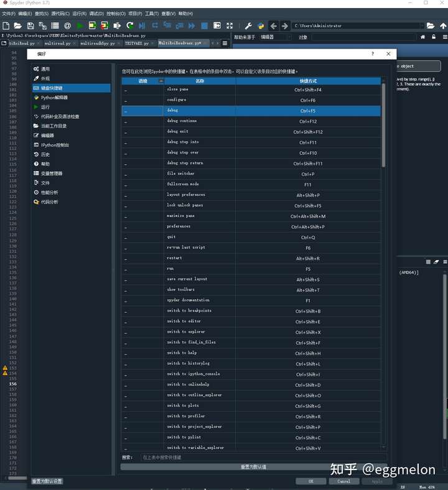Click 重置为默认设置 button at dialog bottom-left
Screen dimensions: 448x490
pos(47,481)
